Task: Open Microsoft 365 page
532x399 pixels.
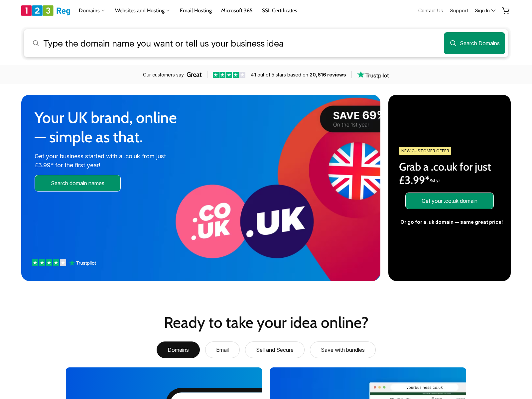Action: tap(237, 11)
